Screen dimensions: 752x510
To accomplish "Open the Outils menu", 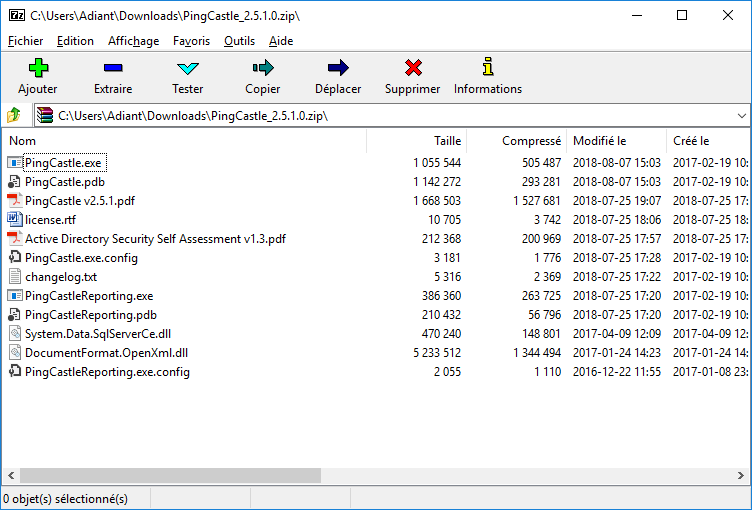I will (239, 41).
